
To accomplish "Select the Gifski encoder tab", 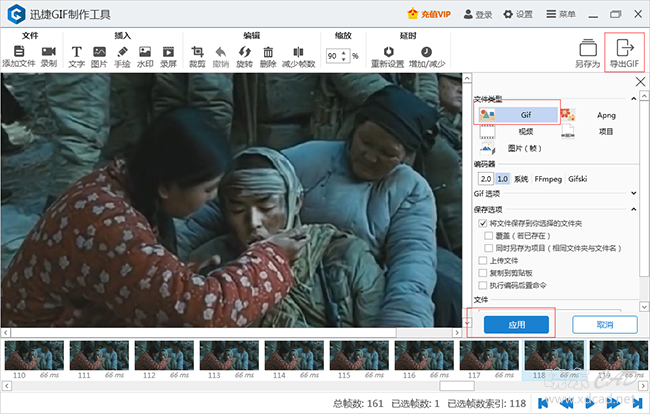I will (577, 179).
